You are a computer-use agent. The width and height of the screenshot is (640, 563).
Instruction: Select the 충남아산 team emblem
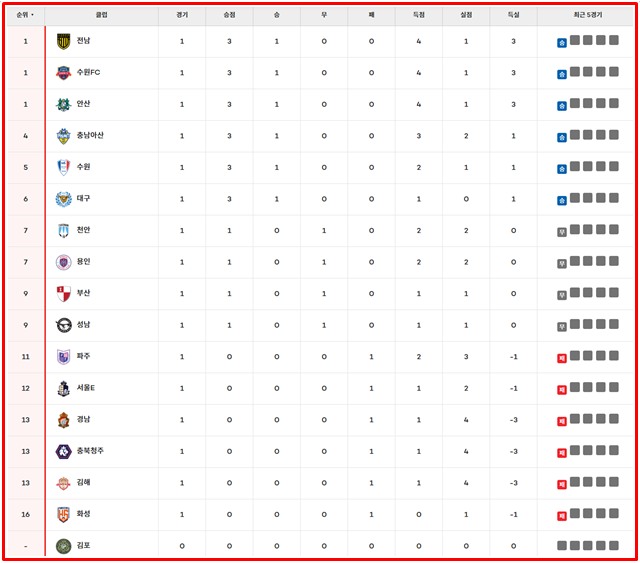tap(64, 136)
